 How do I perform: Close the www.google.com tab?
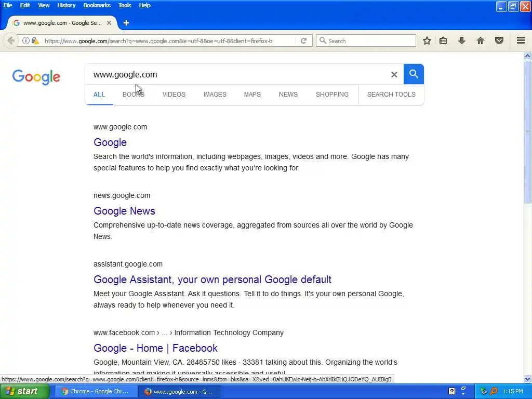point(109,23)
